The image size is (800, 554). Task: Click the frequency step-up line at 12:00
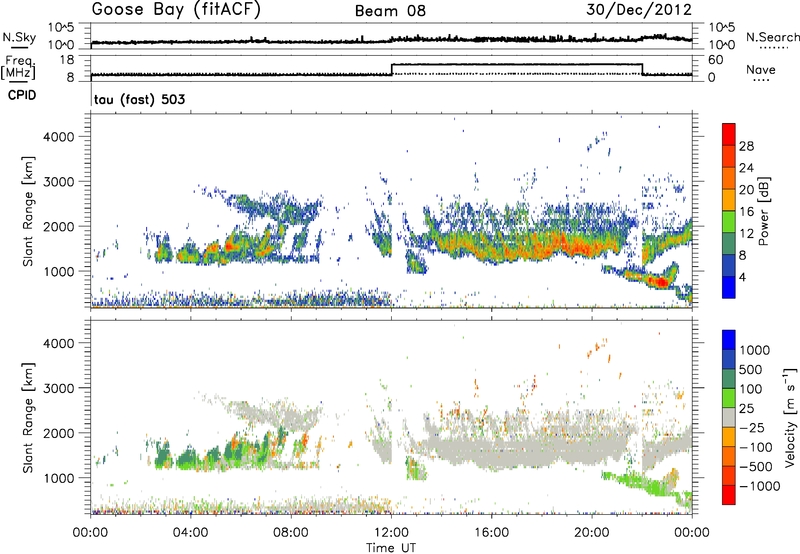click(x=391, y=69)
